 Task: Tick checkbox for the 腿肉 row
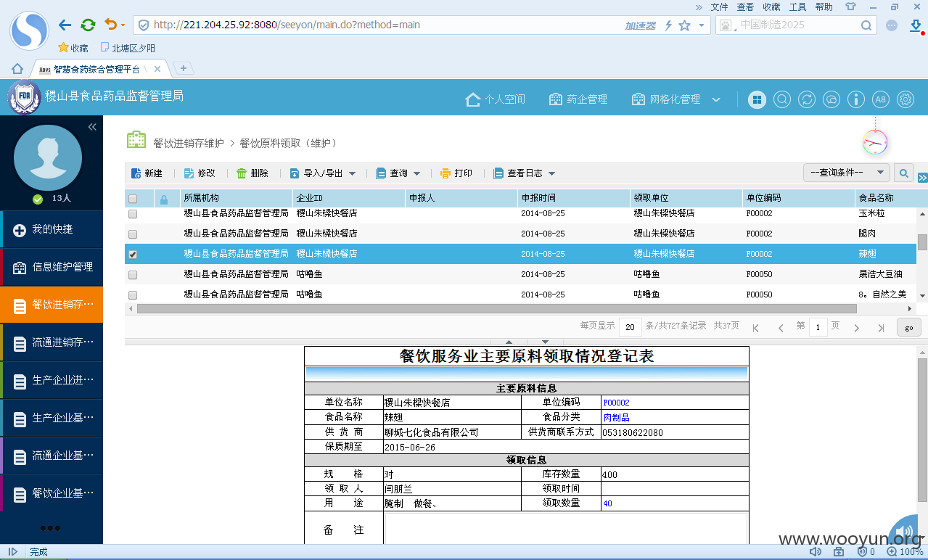click(133, 234)
